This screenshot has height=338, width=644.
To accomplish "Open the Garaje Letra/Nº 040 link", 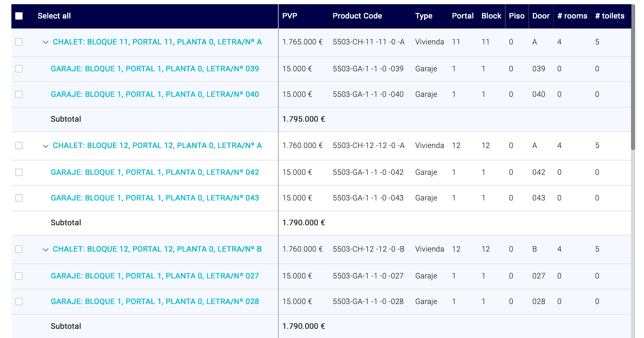I will click(155, 94).
